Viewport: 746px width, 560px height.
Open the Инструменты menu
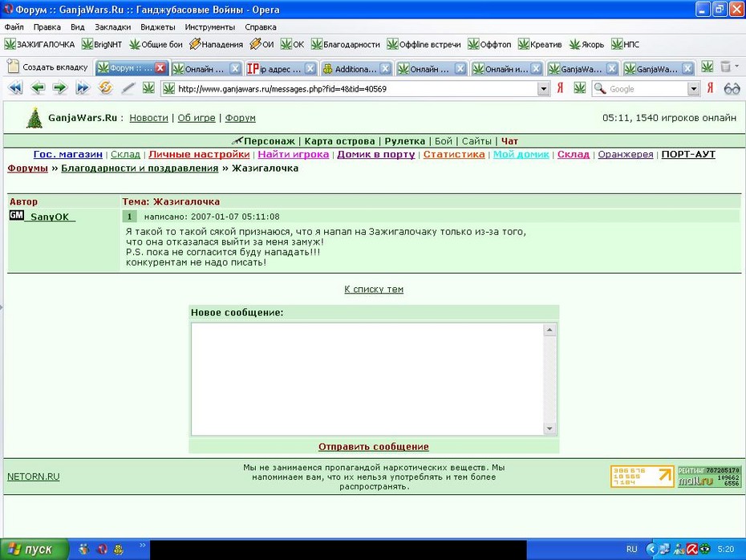point(210,27)
